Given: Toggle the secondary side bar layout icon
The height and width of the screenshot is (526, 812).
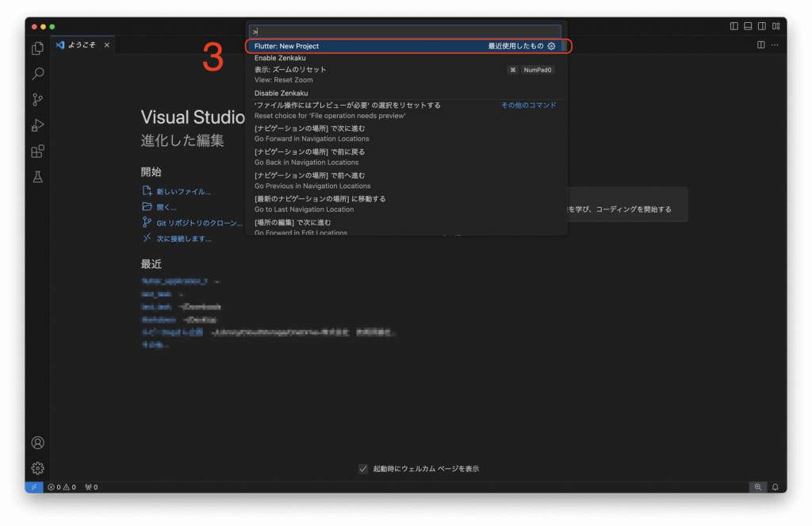Looking at the screenshot, I should click(762, 26).
